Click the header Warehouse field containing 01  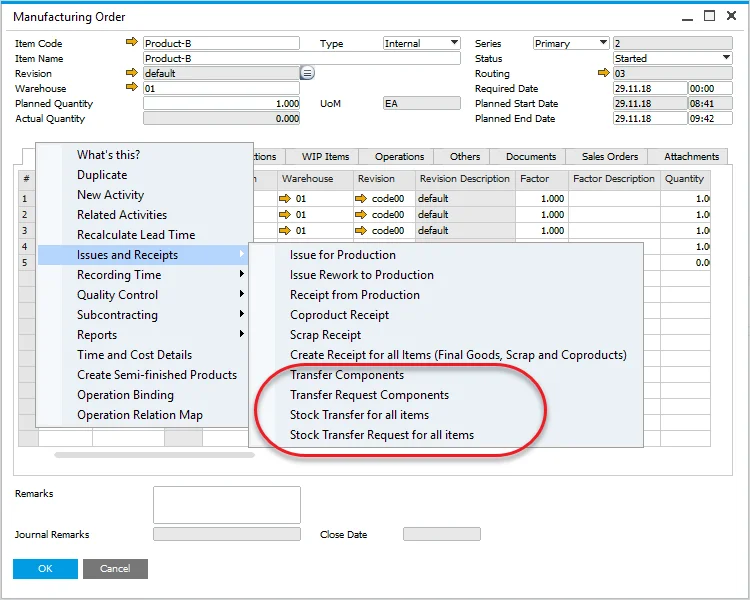pos(221,89)
